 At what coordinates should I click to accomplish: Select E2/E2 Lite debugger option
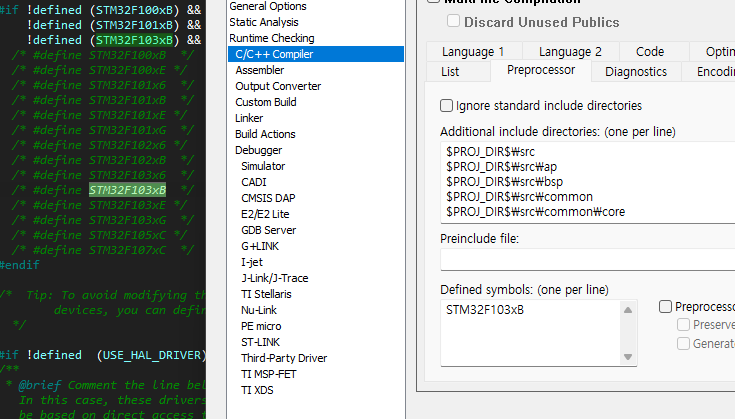point(265,214)
